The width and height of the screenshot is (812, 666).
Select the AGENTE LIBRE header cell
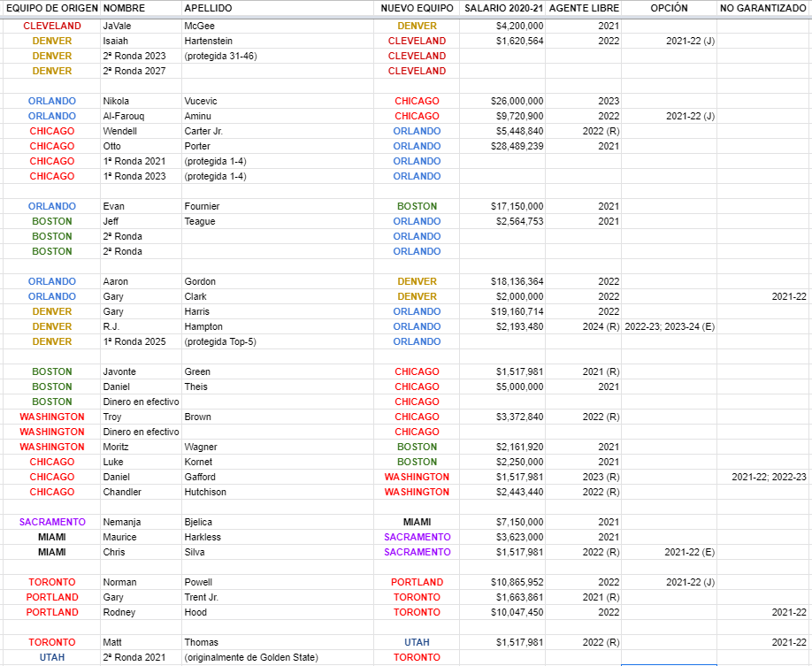click(x=583, y=8)
